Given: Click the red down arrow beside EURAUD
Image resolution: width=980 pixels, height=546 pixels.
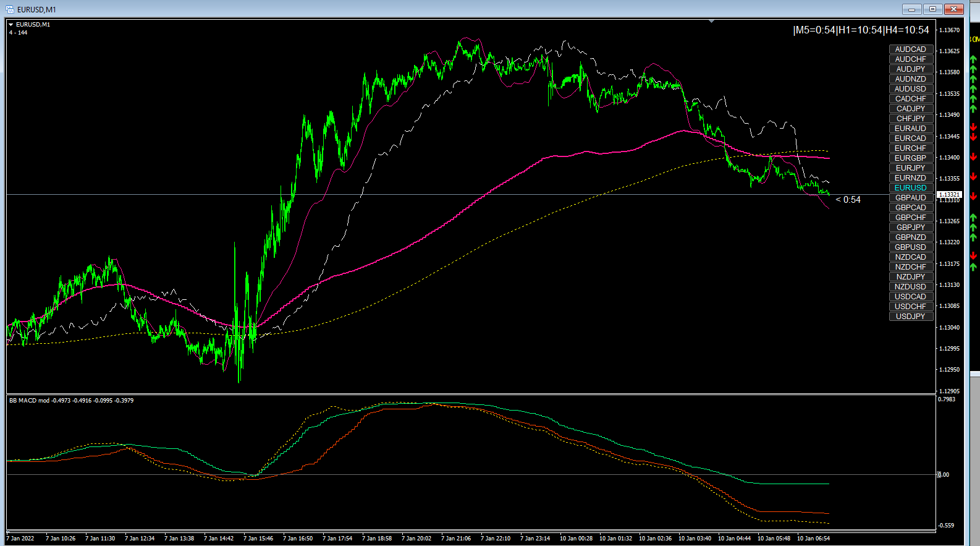Looking at the screenshot, I should coord(973,127).
